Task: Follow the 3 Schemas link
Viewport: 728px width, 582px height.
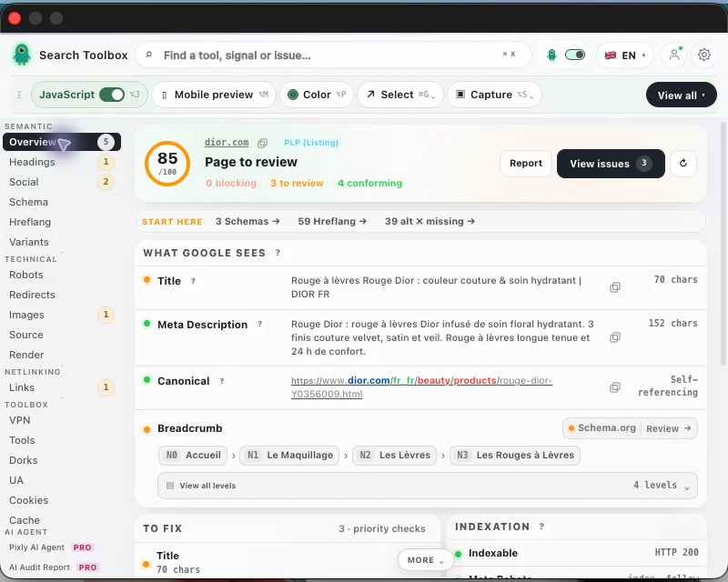Action: (248, 221)
